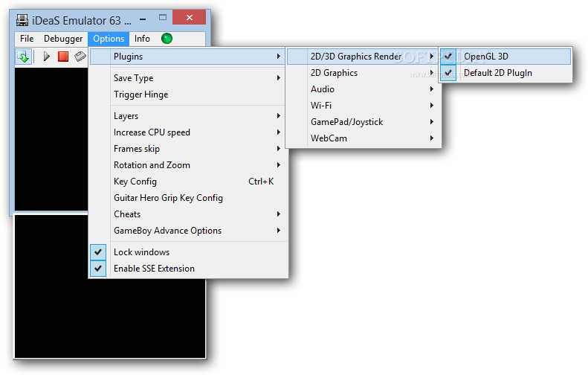Choose Trigger Hinge option
This screenshot has width=588, height=375.
187,94
